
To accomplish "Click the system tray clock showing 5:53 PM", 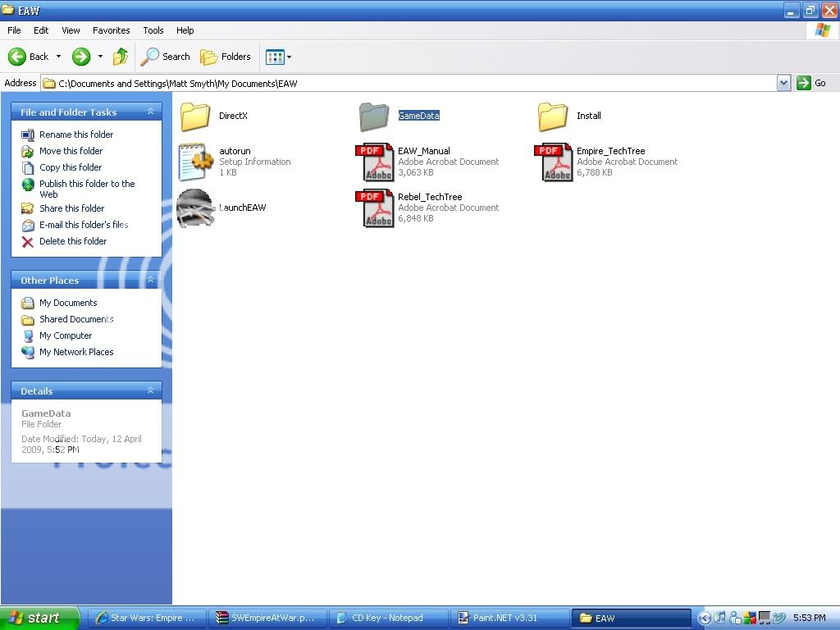I will click(810, 619).
